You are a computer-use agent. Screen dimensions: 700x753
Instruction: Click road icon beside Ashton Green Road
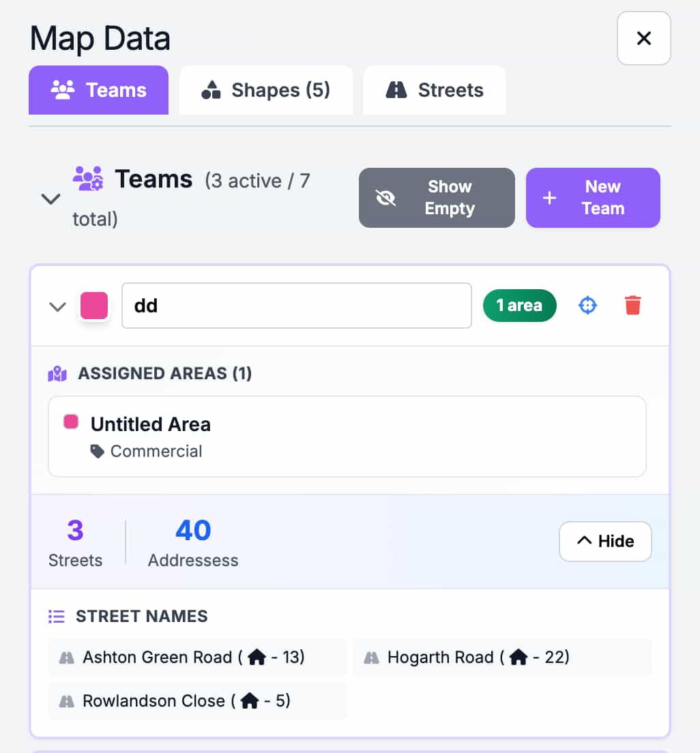tap(66, 658)
